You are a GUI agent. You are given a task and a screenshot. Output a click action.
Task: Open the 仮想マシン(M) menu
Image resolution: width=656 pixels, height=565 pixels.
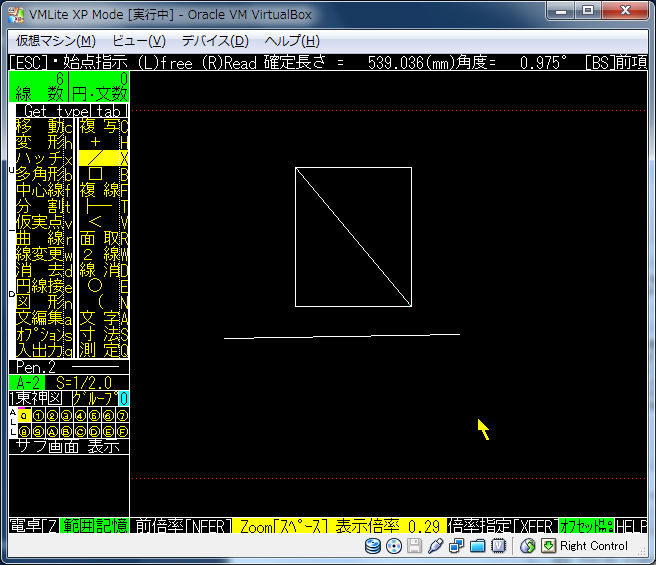pyautogui.click(x=56, y=41)
